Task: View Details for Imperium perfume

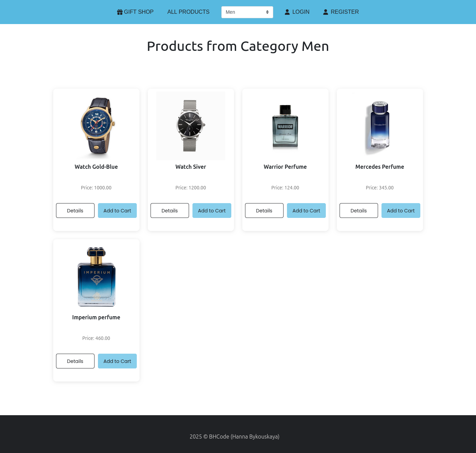Action: 75,361
